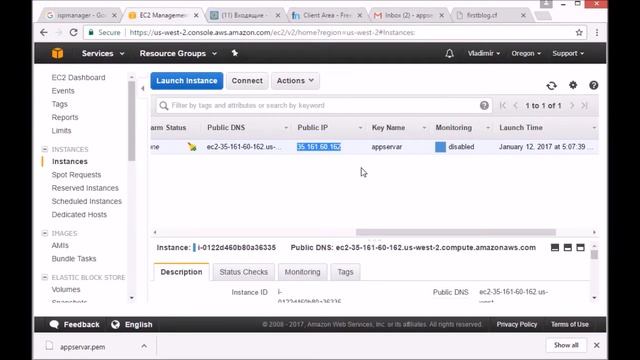
Task: Open the Services menu
Action: pyautogui.click(x=103, y=53)
